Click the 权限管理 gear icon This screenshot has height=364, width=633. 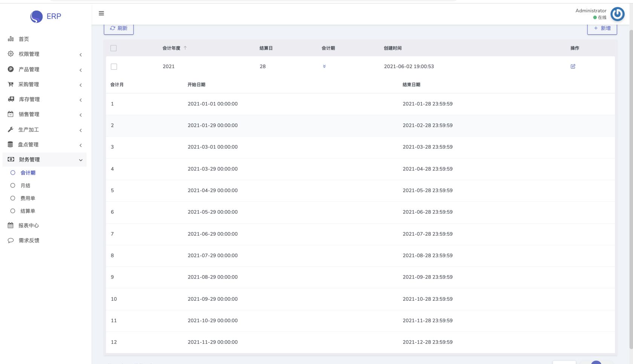point(11,54)
